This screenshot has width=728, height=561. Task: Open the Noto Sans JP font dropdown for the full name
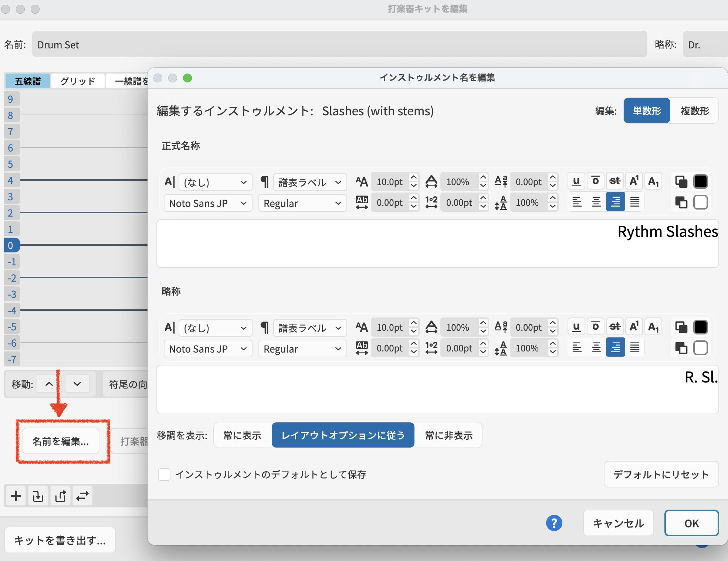point(208,203)
